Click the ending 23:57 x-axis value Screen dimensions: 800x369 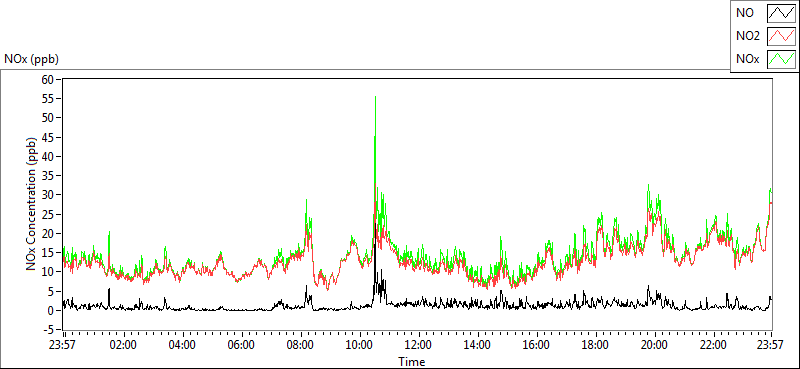point(771,344)
